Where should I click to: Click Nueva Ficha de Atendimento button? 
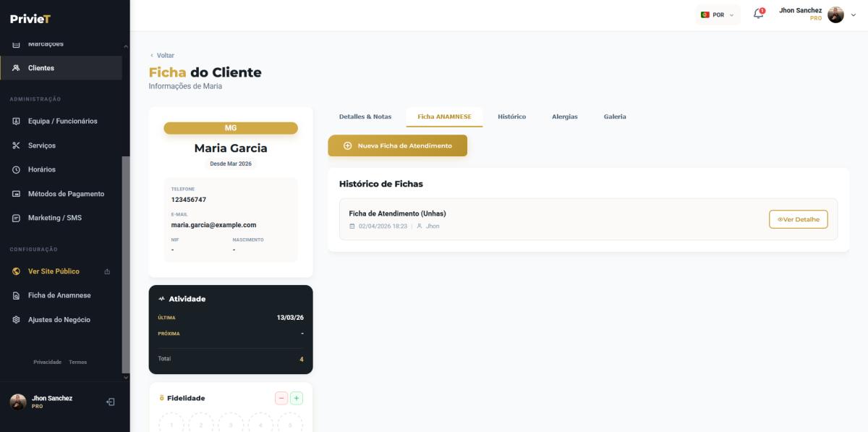coord(397,145)
